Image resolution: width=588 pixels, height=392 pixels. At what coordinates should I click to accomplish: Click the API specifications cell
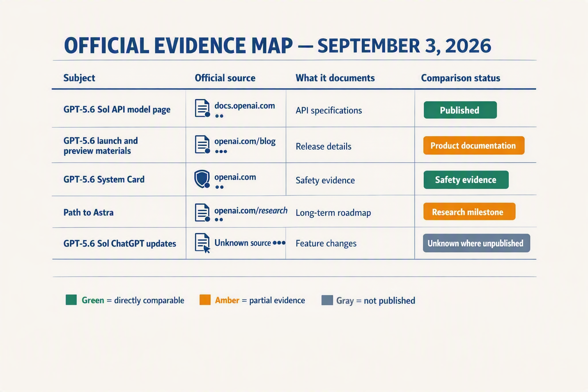(x=329, y=110)
